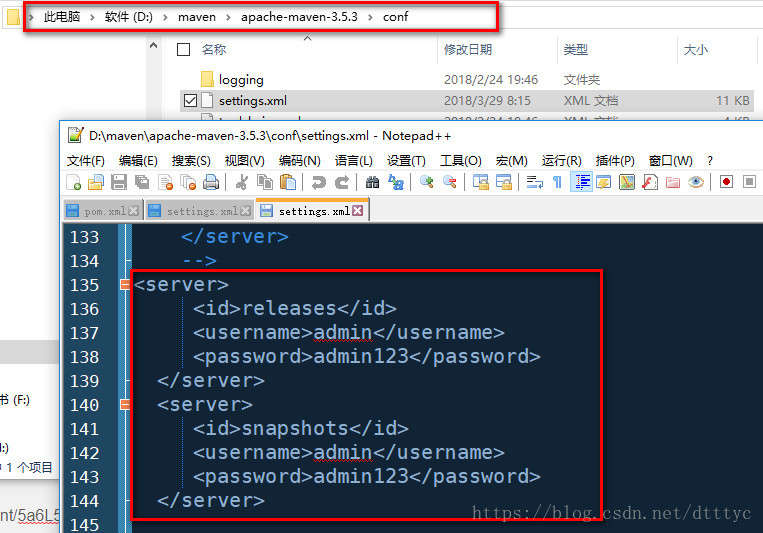Save the current file with the floppy icon
Screen dimensions: 763x533
point(119,183)
